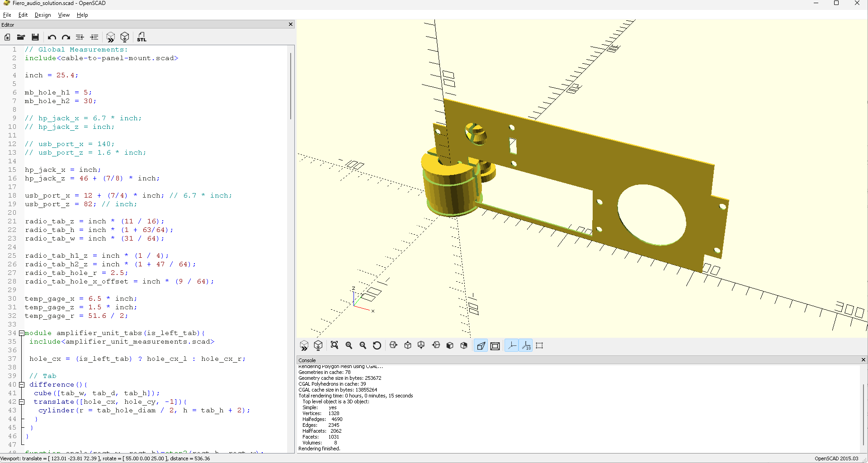Collapse the difference() block fold marker
Screen dimensions: 868x463
[x=21, y=385]
